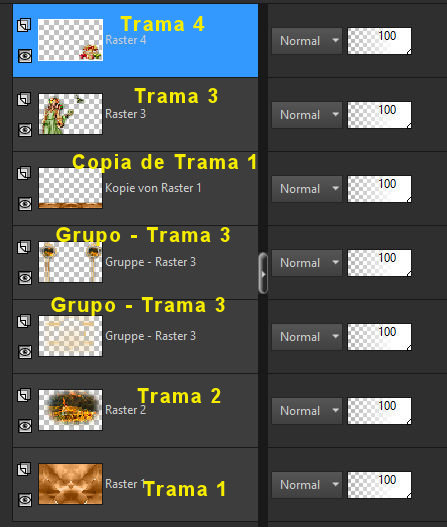Click layer type icon of Raster 4

(24, 25)
